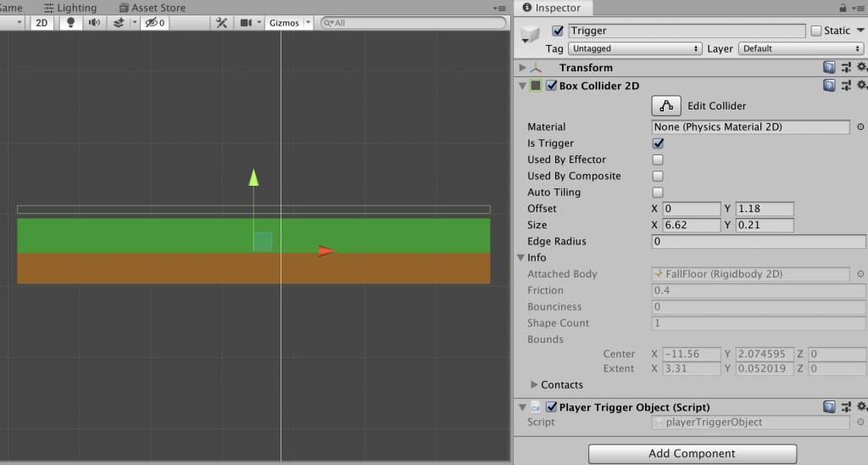868x465 pixels.
Task: Open the component tools wrench icon in Scene toolbar
Action: pos(221,23)
